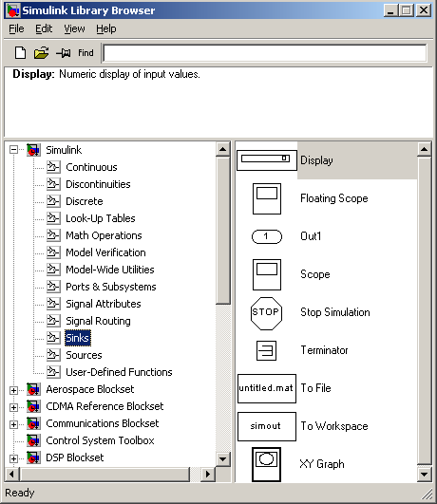
Task: Click the Math Operations library icon
Action: 53,235
